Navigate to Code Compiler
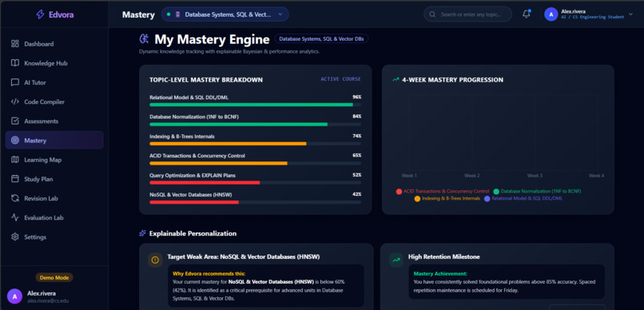 pos(54,101)
